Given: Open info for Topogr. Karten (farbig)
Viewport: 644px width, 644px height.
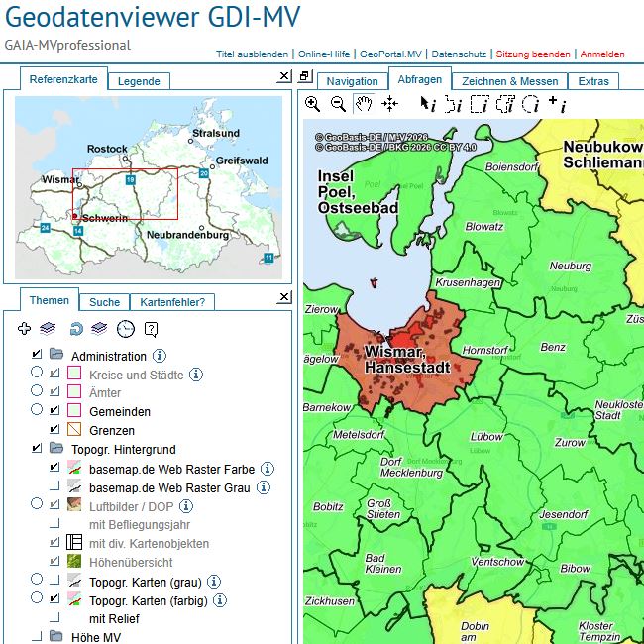Looking at the screenshot, I should [220, 600].
